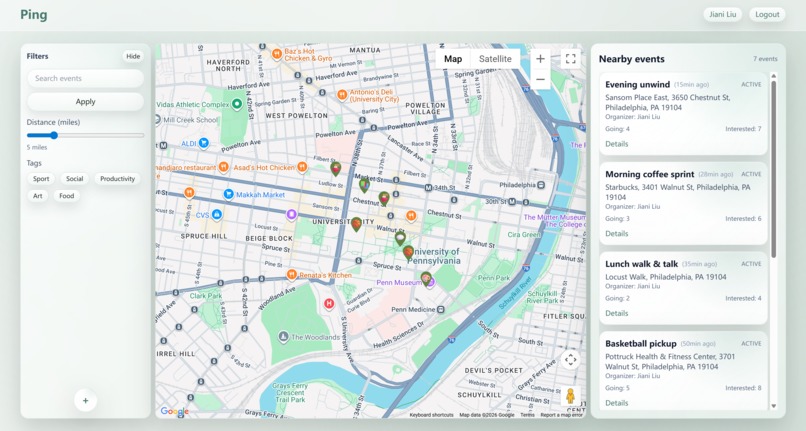Click the Morning coffee sprint title
The width and height of the screenshot is (806, 431).
pyautogui.click(x=650, y=174)
